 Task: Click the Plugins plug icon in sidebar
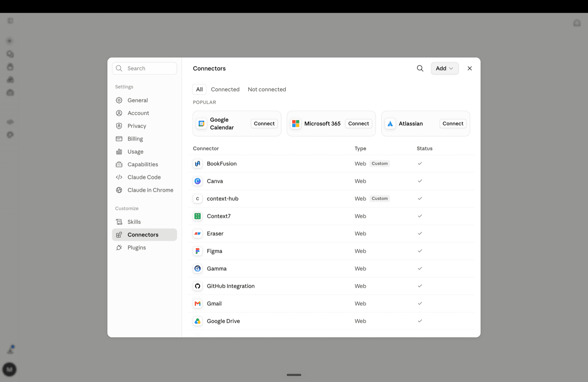(119, 247)
